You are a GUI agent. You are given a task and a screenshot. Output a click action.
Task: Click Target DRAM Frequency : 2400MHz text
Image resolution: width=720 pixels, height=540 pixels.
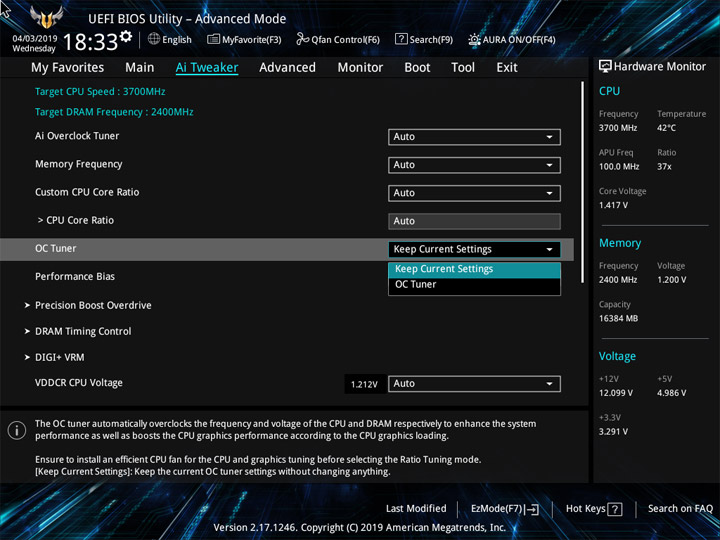(114, 112)
